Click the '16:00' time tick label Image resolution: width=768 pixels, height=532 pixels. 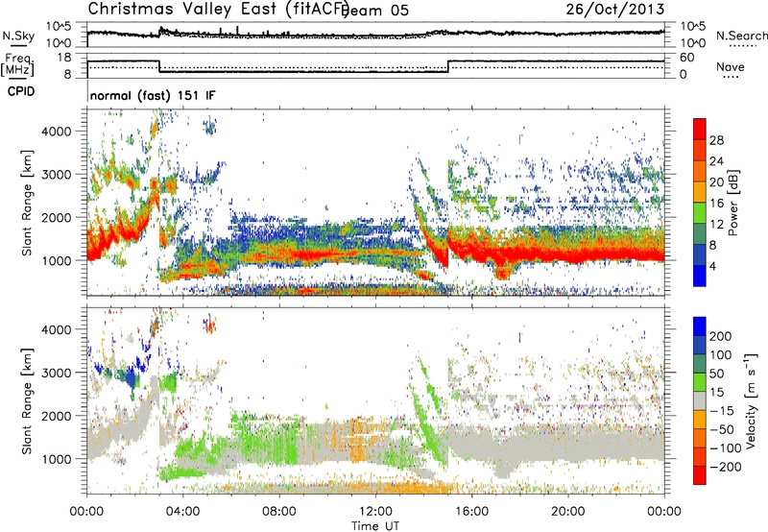tap(471, 512)
